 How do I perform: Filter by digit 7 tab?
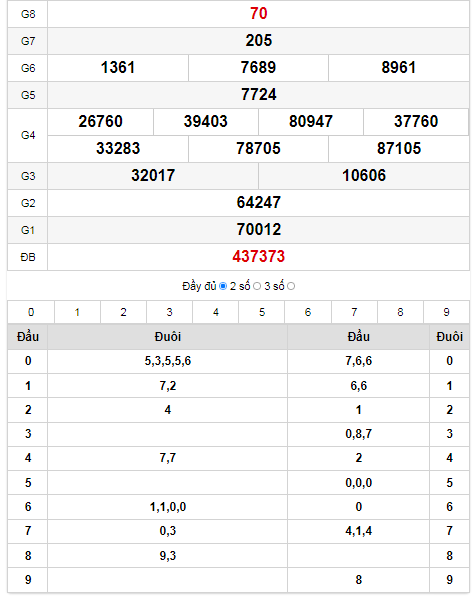(354, 312)
